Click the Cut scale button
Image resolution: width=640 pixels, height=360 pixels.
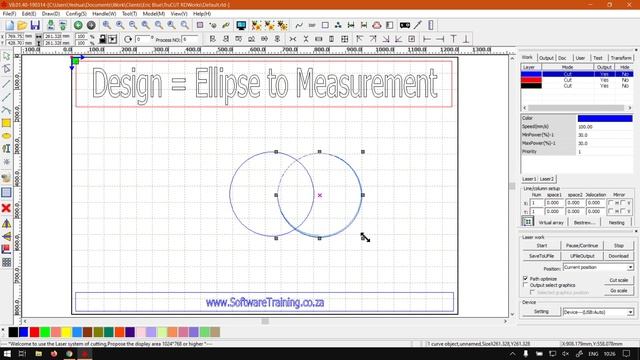click(618, 280)
